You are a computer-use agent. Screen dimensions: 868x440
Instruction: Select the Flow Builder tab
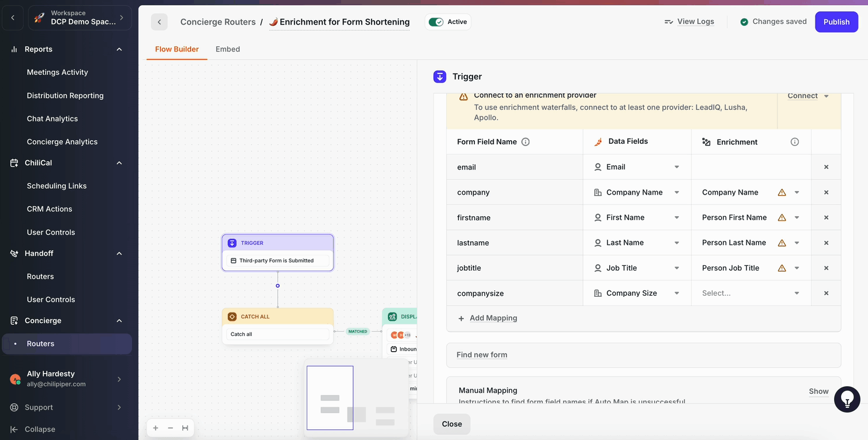coord(177,49)
